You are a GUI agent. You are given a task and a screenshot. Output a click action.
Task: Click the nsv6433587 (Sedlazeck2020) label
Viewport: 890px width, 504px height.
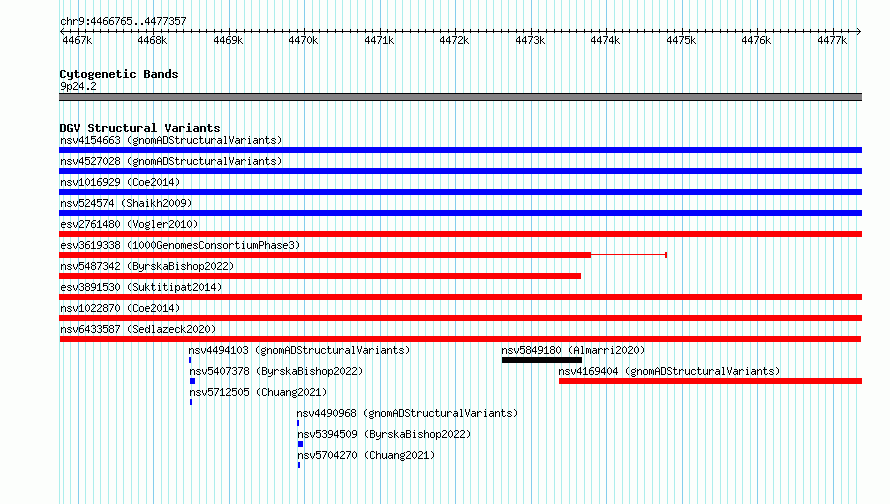(138, 329)
